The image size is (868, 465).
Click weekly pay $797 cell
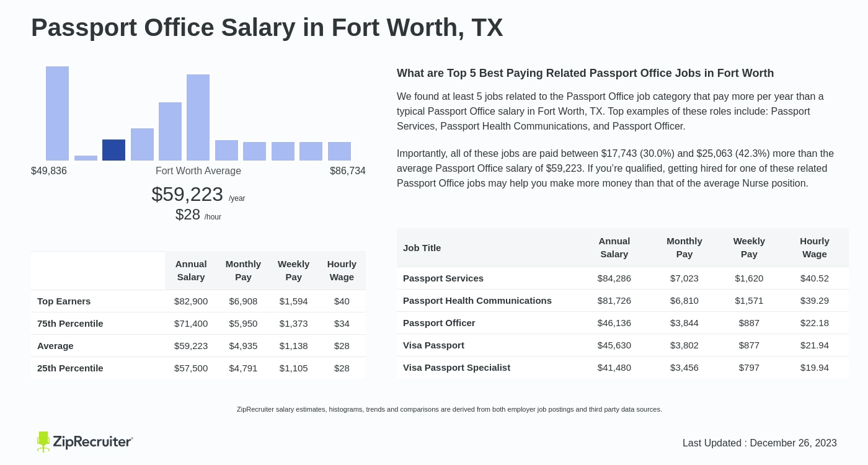point(749,368)
